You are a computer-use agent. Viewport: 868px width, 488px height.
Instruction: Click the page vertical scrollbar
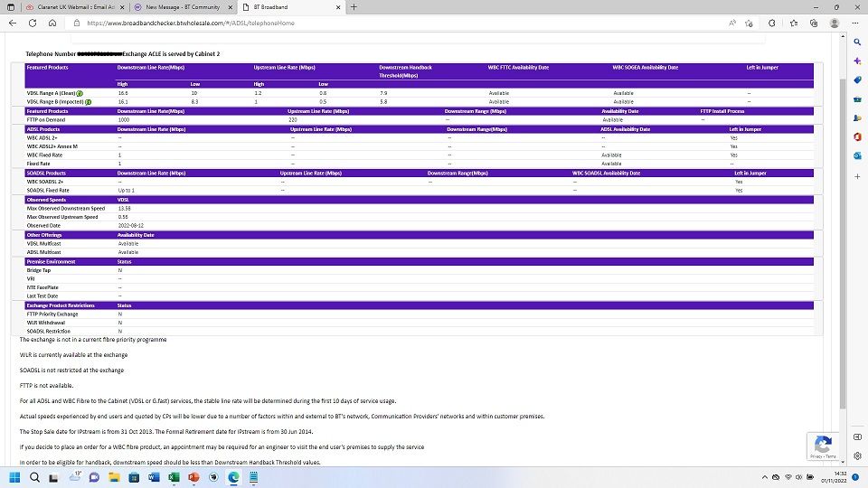(x=844, y=226)
